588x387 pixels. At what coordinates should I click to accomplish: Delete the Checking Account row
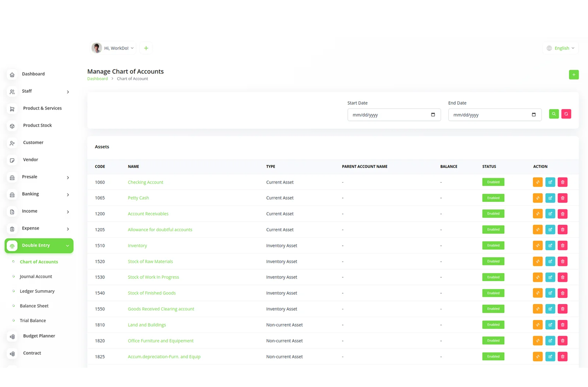pos(562,182)
